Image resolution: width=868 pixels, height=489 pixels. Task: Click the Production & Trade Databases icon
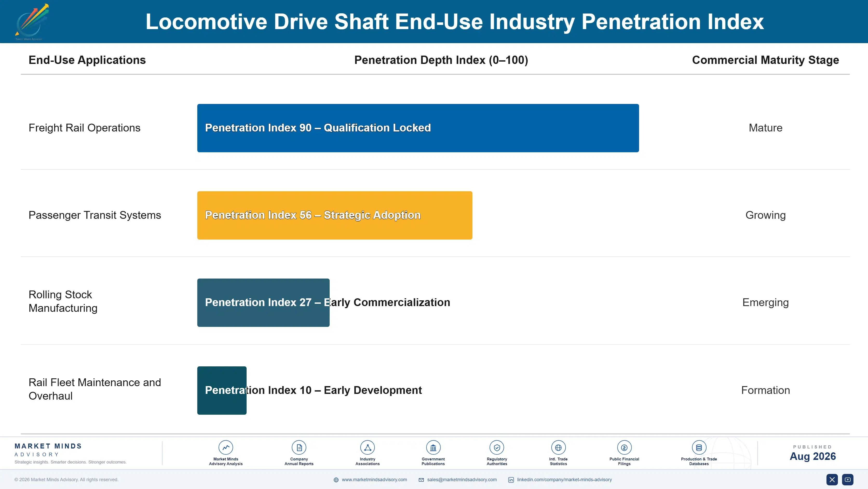point(699,447)
